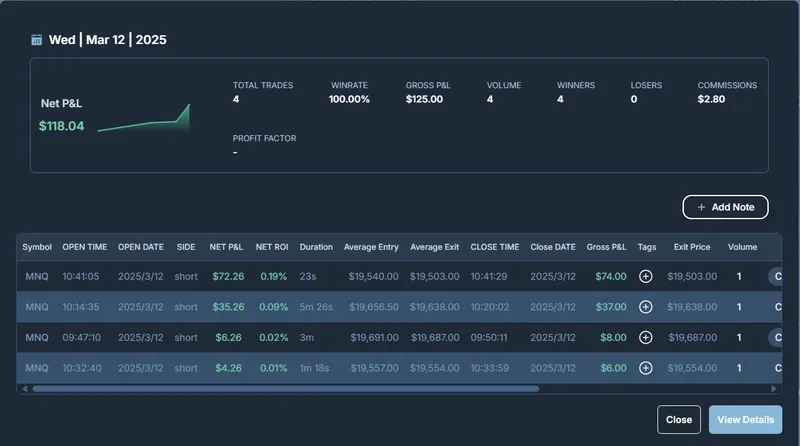This screenshot has width=800, height=446.
Task: Select the net P&L value $6.26
Action: [228, 337]
